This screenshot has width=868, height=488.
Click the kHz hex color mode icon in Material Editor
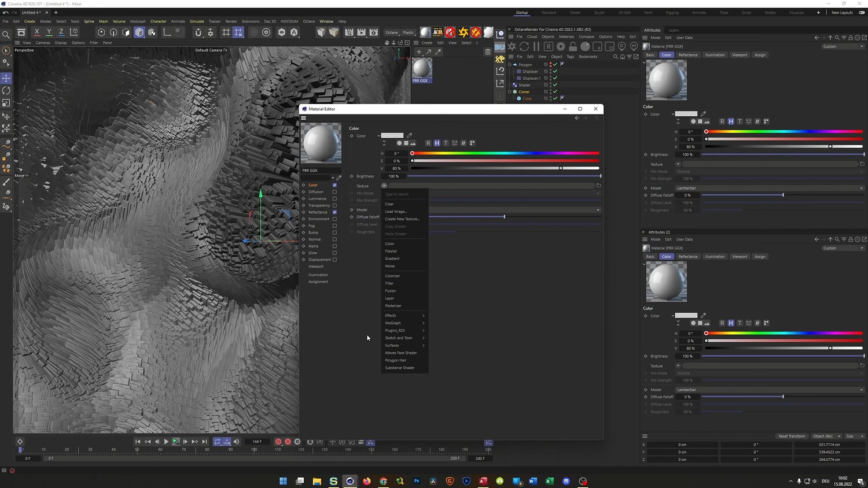pyautogui.click(x=463, y=143)
